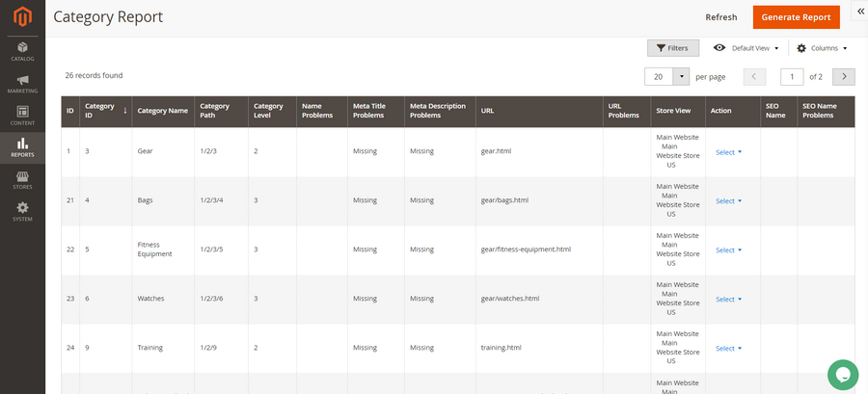The image size is (868, 394).
Task: Open Select action for Fitness Equipment row
Action: click(728, 250)
